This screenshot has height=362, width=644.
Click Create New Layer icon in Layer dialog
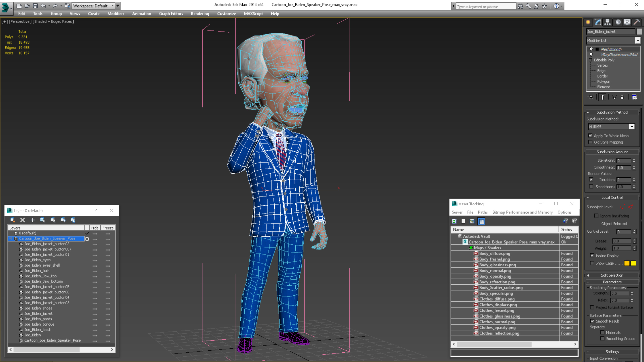(12, 220)
